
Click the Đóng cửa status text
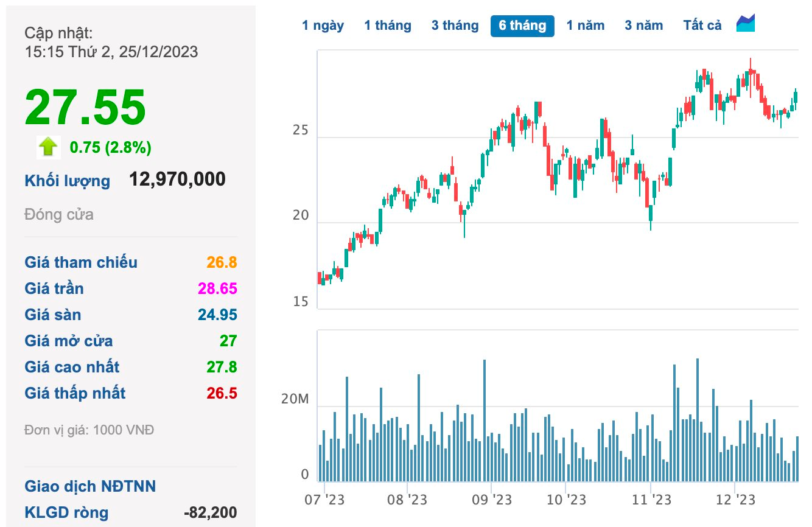tap(59, 214)
